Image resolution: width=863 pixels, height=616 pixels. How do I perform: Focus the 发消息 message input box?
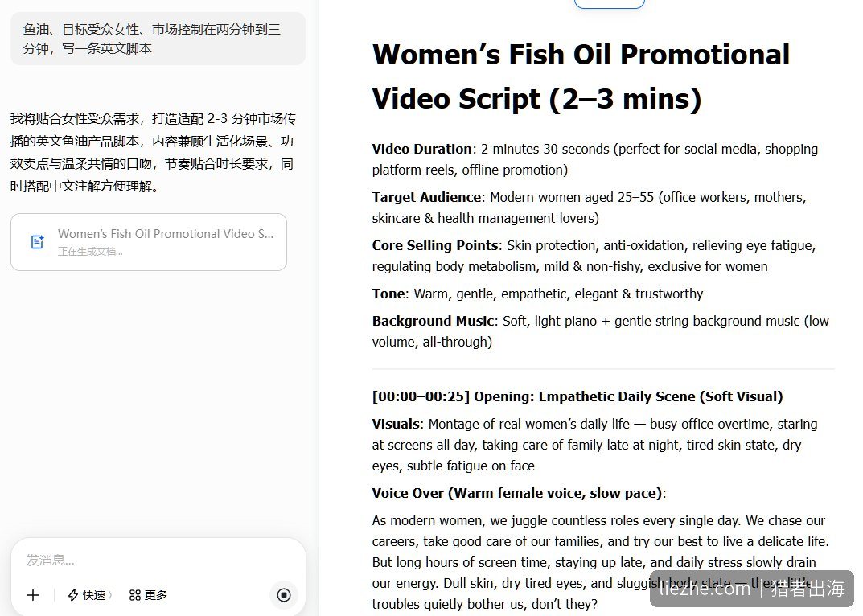pos(158,561)
